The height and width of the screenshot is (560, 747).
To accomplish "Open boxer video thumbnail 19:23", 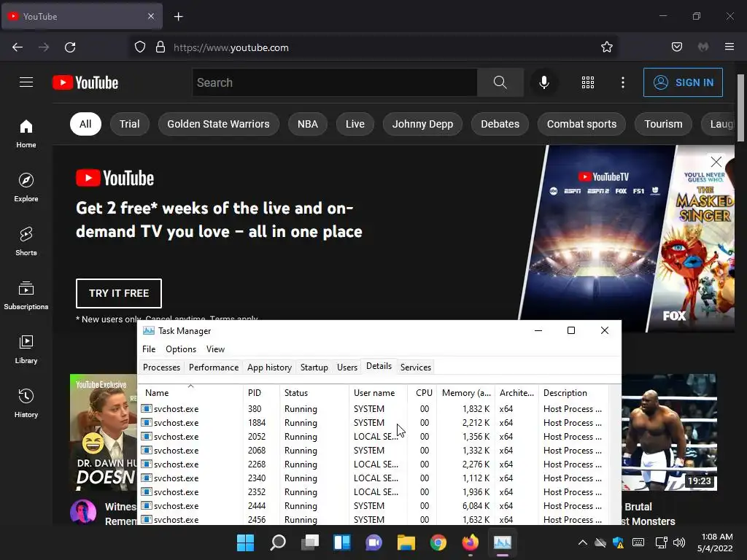I will (x=669, y=432).
